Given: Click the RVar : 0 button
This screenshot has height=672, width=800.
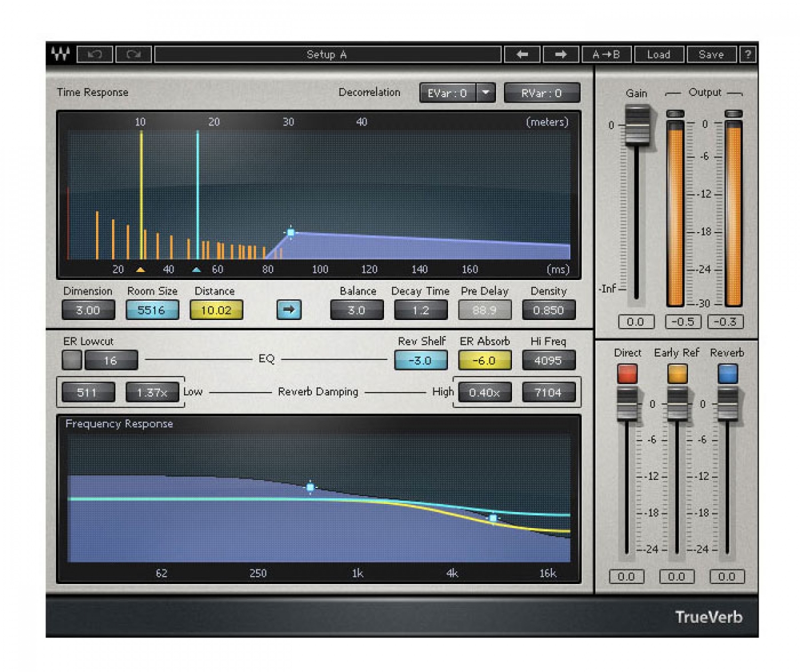Looking at the screenshot, I should pos(542,93).
